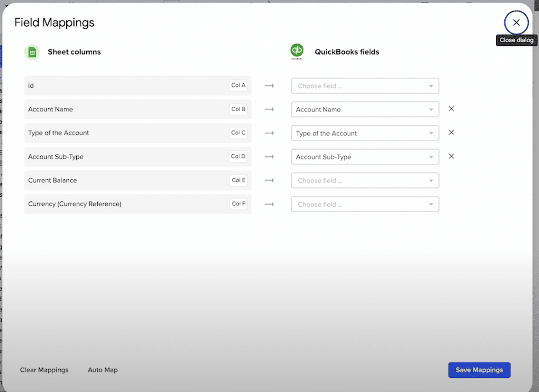Click the arrow icon in Current Balance row
Viewport: 539px width, 392px height.
(269, 181)
